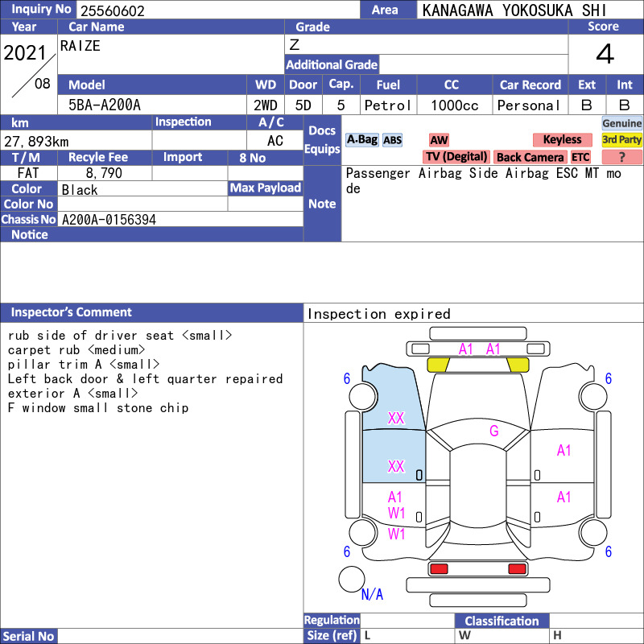Click the question mark badge

[x=622, y=157]
